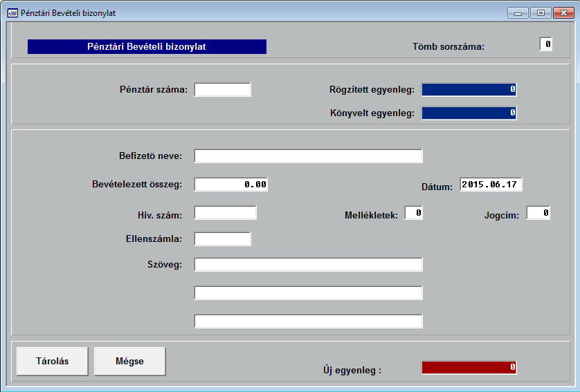This screenshot has height=392, width=580.
Task: Click the Tömb sorszáma field
Action: tap(546, 44)
